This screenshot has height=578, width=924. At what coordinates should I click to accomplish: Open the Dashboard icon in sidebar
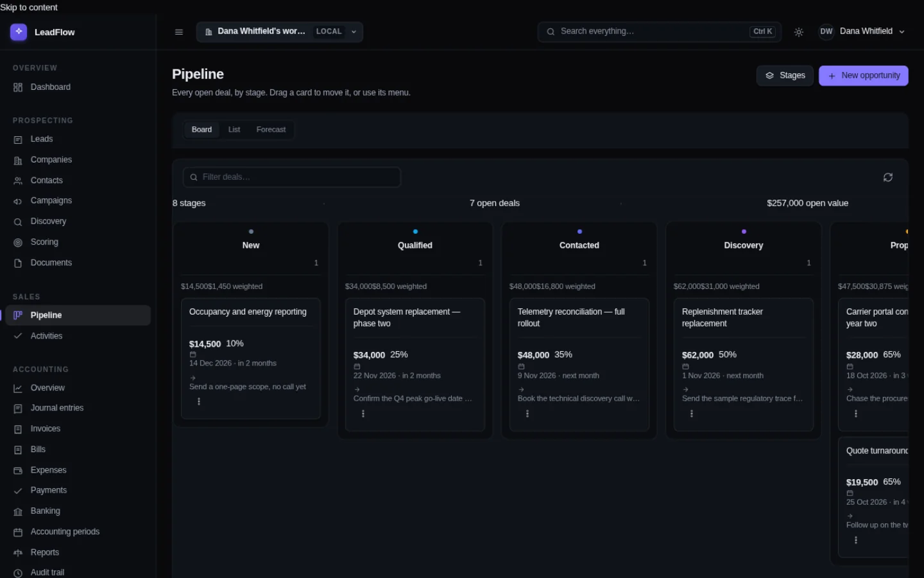(x=18, y=87)
